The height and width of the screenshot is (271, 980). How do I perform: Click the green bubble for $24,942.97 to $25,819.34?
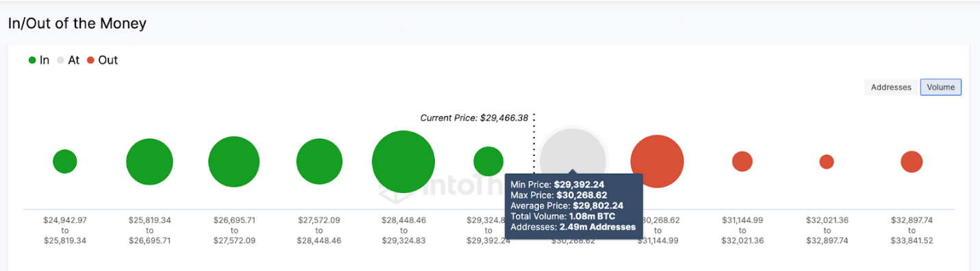(65, 162)
